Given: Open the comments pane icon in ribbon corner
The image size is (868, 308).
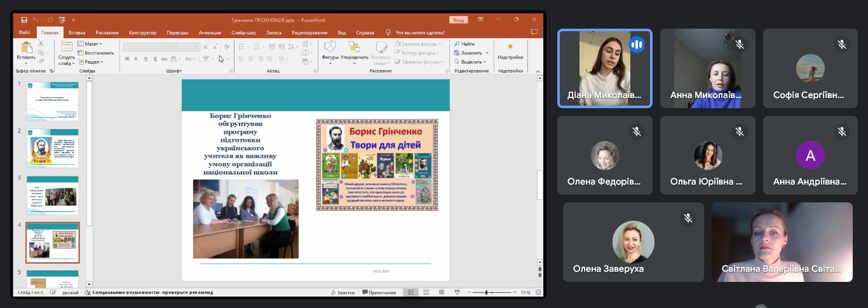Looking at the screenshot, I should pos(534,32).
